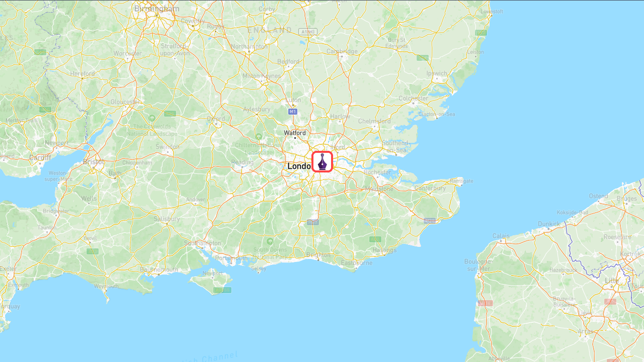The width and height of the screenshot is (644, 362).
Task: Click the Bristol city label
Action: coord(94,162)
